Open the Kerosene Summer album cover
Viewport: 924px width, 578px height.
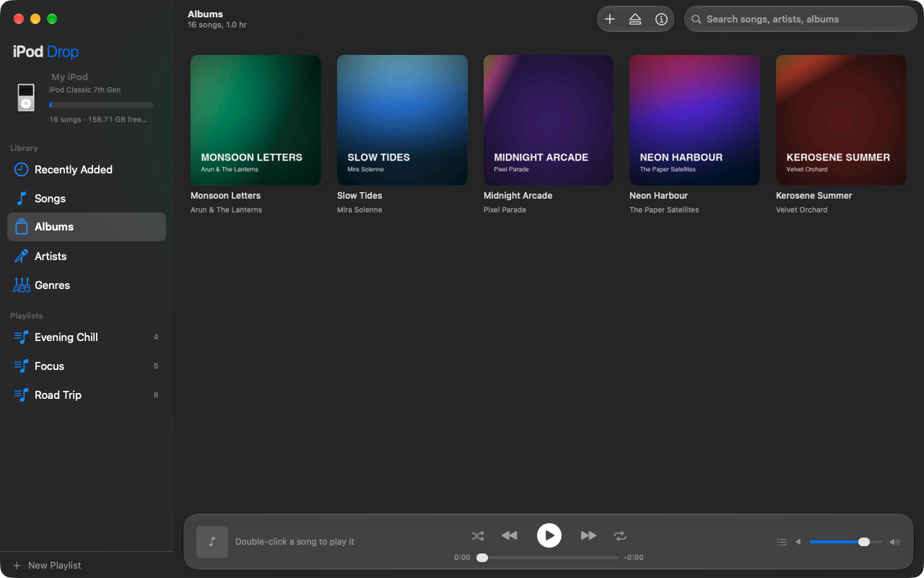841,120
